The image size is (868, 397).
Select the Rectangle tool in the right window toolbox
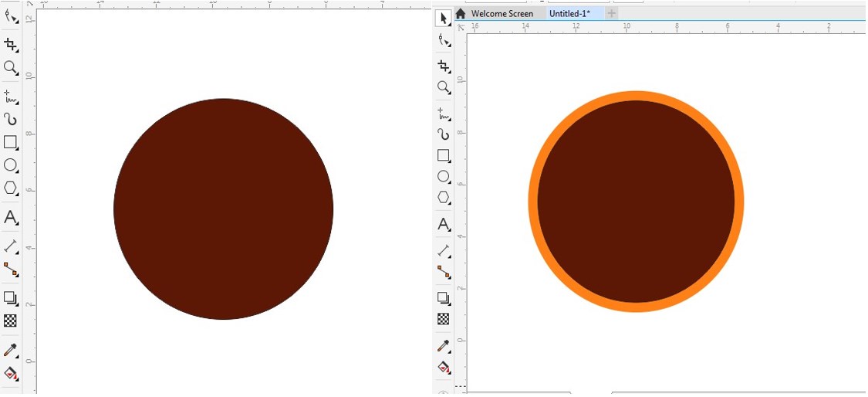(x=444, y=155)
